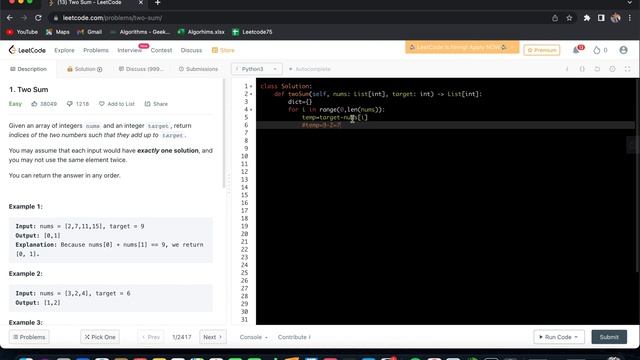
Task: Click Add to List
Action: tap(117, 104)
